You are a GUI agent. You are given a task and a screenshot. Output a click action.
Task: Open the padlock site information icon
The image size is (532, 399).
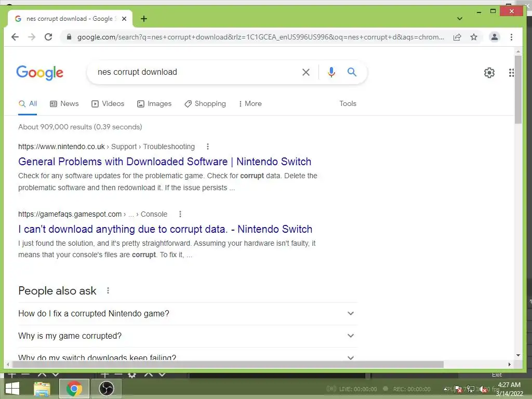pos(69,37)
